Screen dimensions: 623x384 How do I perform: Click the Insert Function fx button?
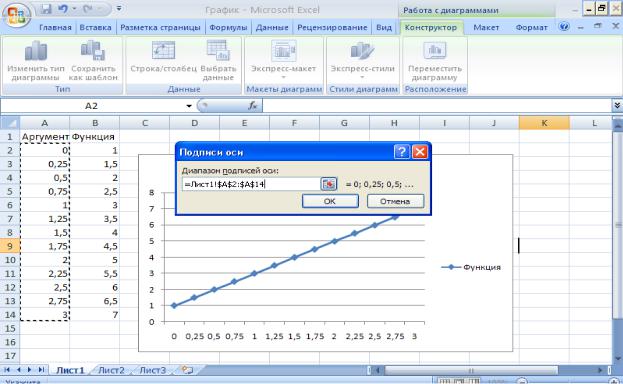tap(252, 106)
